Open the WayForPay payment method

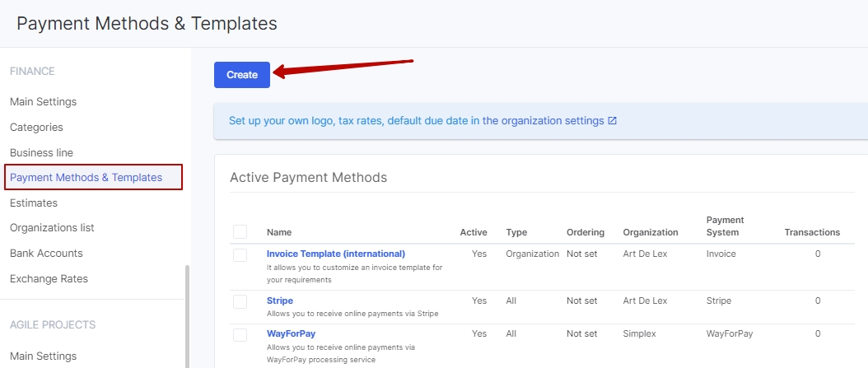pyautogui.click(x=291, y=333)
